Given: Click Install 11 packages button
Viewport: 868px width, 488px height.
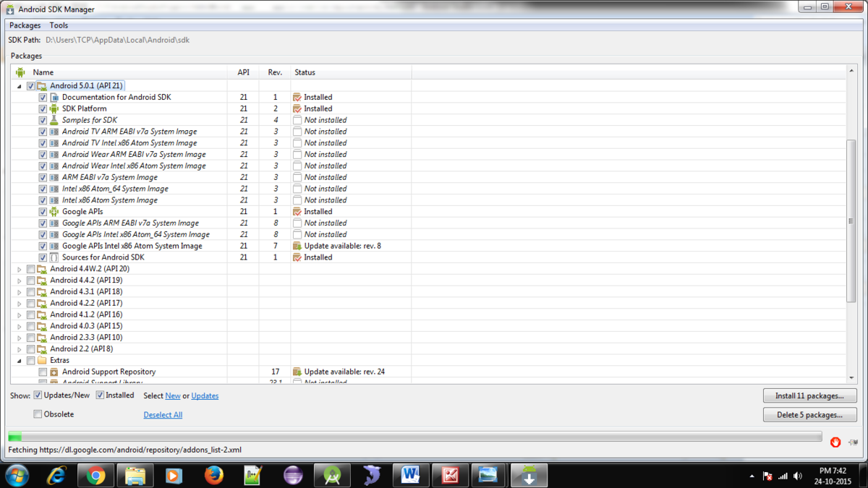Looking at the screenshot, I should tap(810, 395).
